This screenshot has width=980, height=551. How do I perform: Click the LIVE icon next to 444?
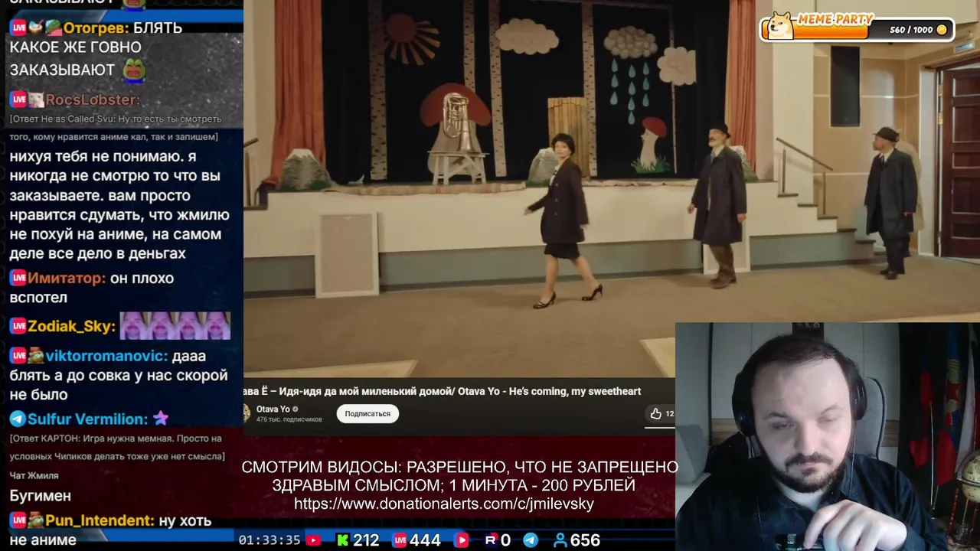coord(400,540)
